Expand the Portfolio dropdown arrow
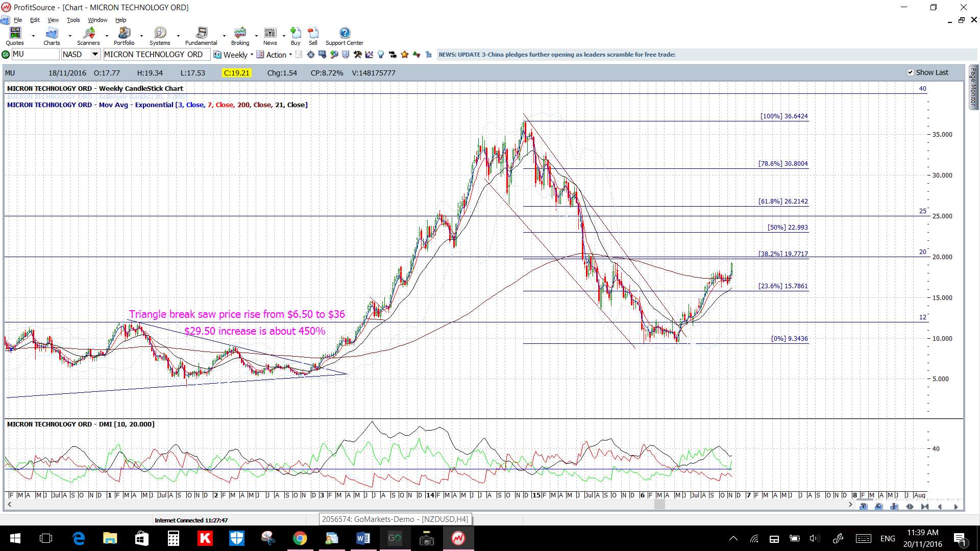The height and width of the screenshot is (551, 980). pos(142,36)
